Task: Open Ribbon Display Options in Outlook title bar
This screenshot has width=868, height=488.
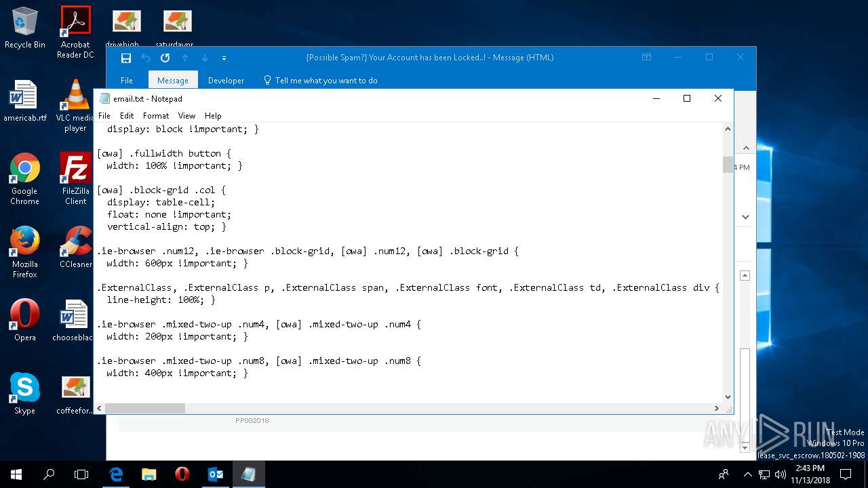Action: coord(646,58)
